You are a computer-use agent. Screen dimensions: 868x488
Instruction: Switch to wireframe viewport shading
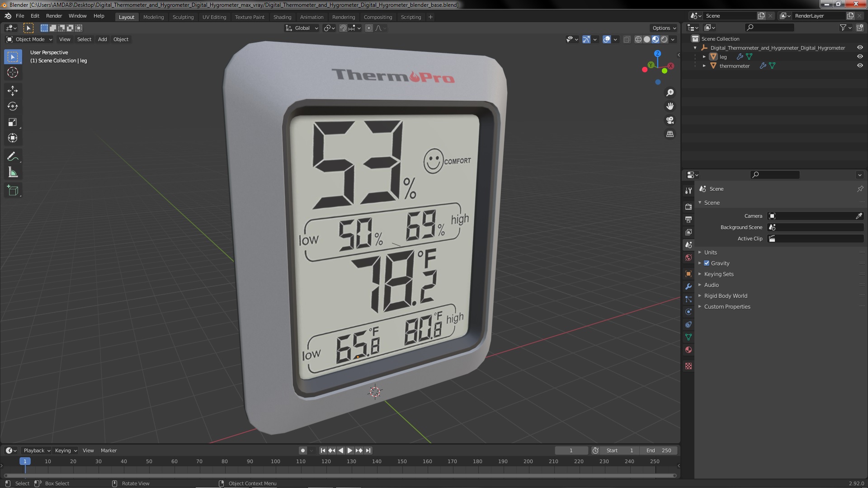pyautogui.click(x=638, y=39)
